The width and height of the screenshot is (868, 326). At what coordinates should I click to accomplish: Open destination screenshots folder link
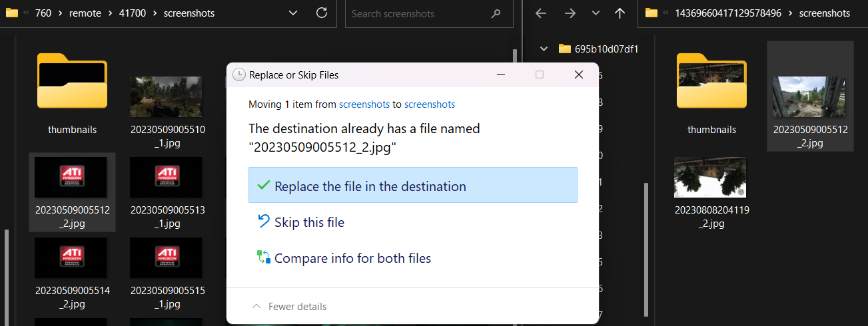coord(429,104)
